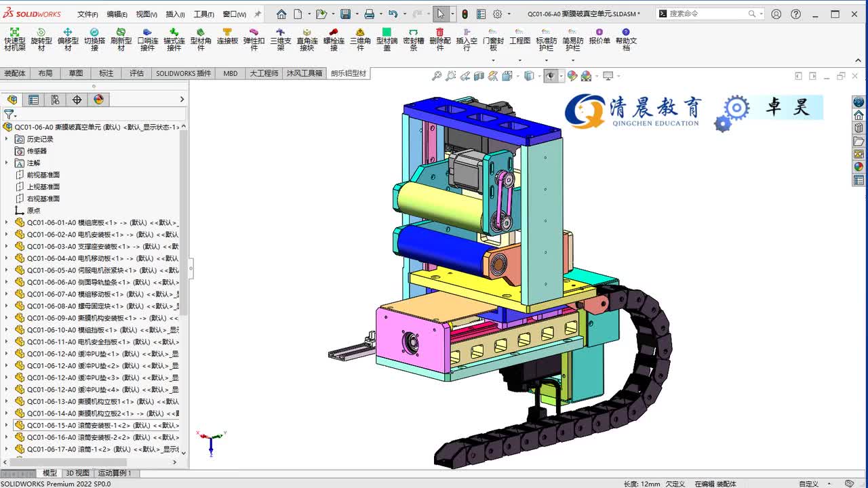Expand the 注解 tree node
The height and width of the screenshot is (488, 868).
pyautogui.click(x=7, y=163)
